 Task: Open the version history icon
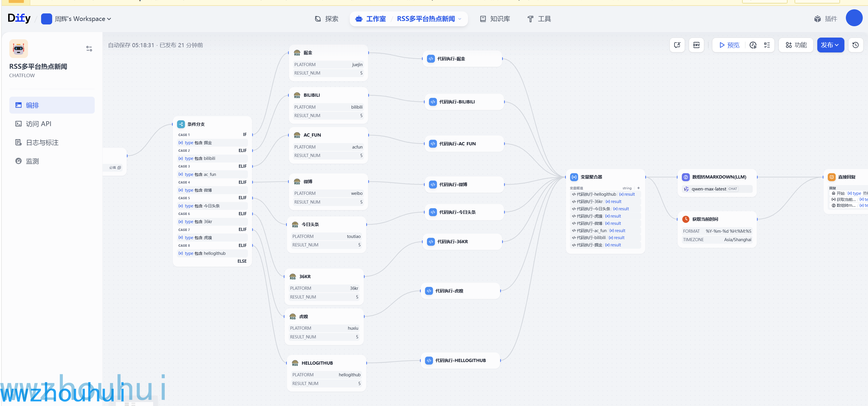tap(855, 45)
